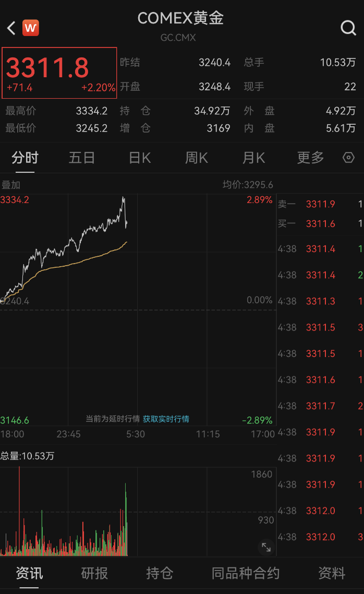Select the 分时 chart tab
The width and height of the screenshot is (364, 594).
tap(25, 158)
